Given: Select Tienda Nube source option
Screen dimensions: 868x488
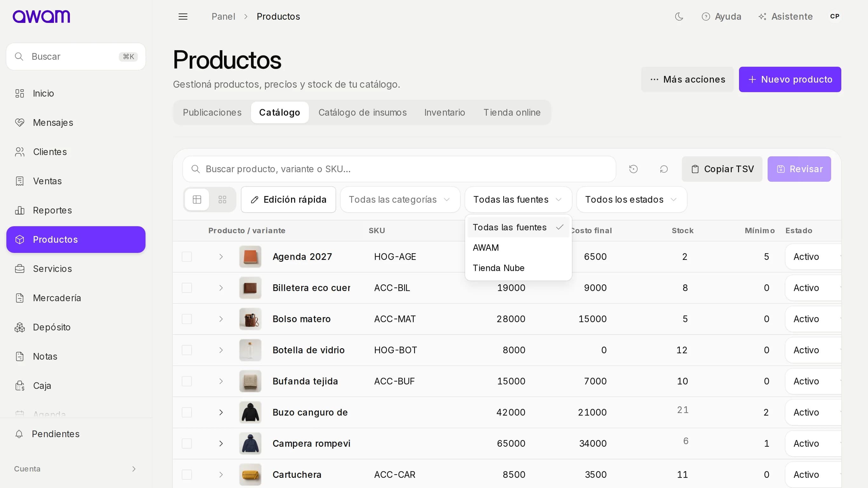Looking at the screenshot, I should [x=518, y=268].
